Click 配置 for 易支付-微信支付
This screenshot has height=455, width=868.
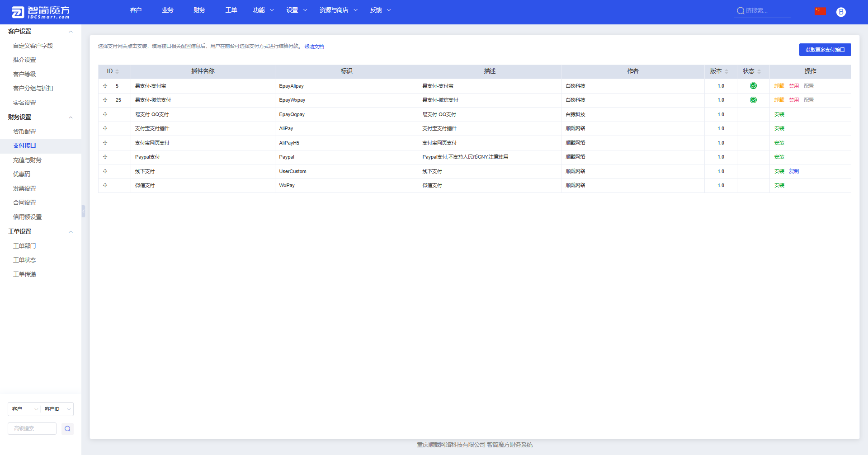[809, 100]
